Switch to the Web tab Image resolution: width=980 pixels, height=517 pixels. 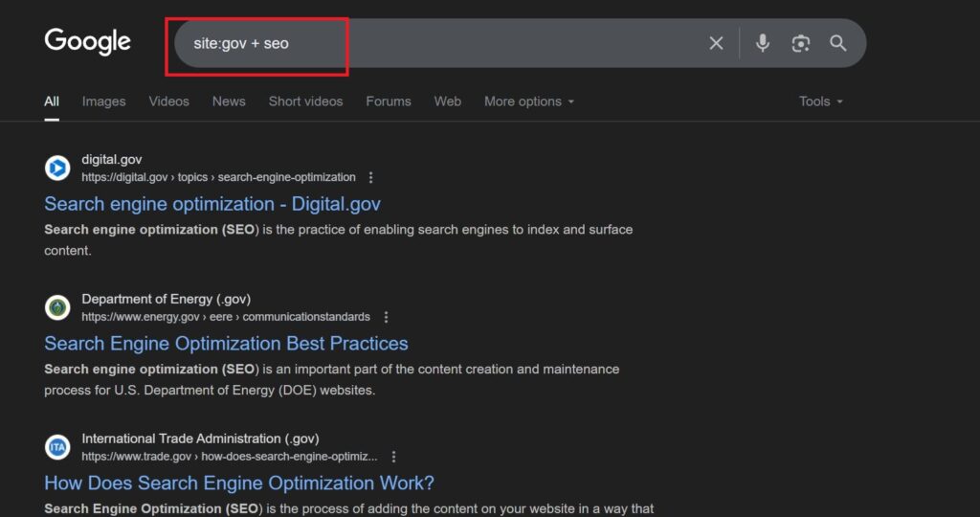pos(448,101)
